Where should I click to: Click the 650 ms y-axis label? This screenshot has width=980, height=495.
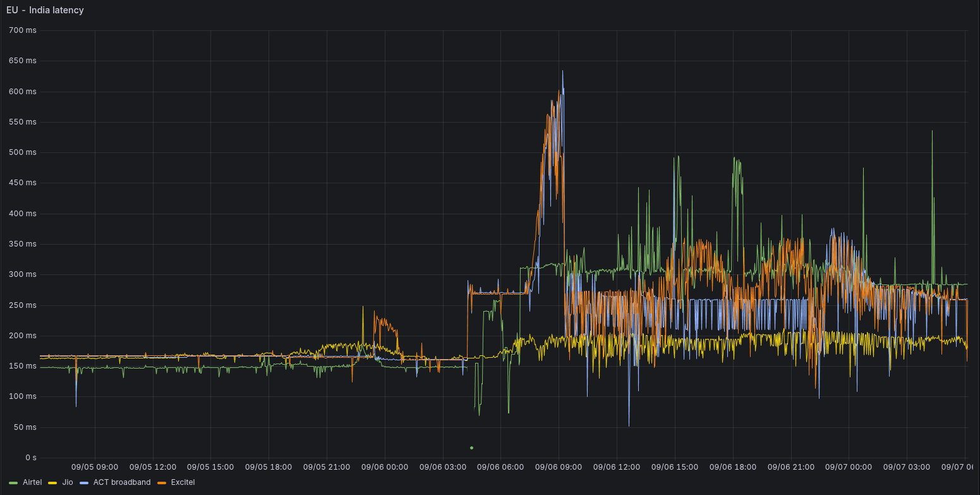[x=22, y=61]
